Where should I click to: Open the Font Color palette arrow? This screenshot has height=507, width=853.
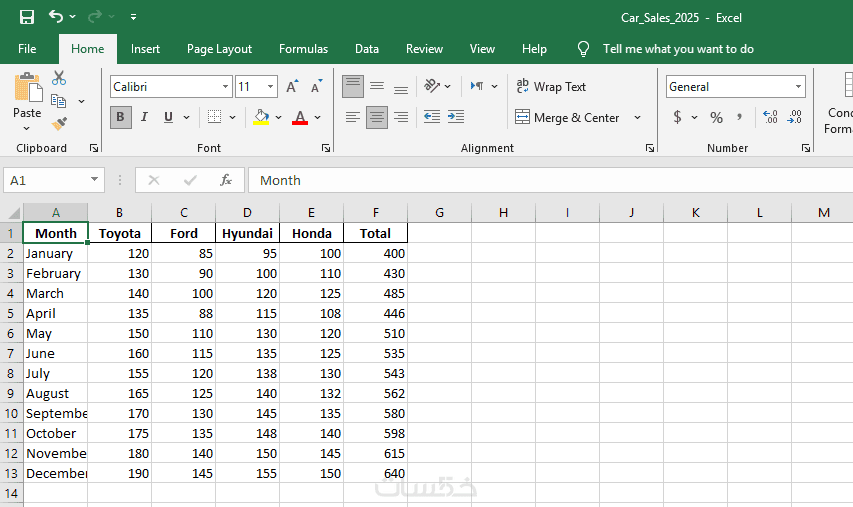point(318,118)
